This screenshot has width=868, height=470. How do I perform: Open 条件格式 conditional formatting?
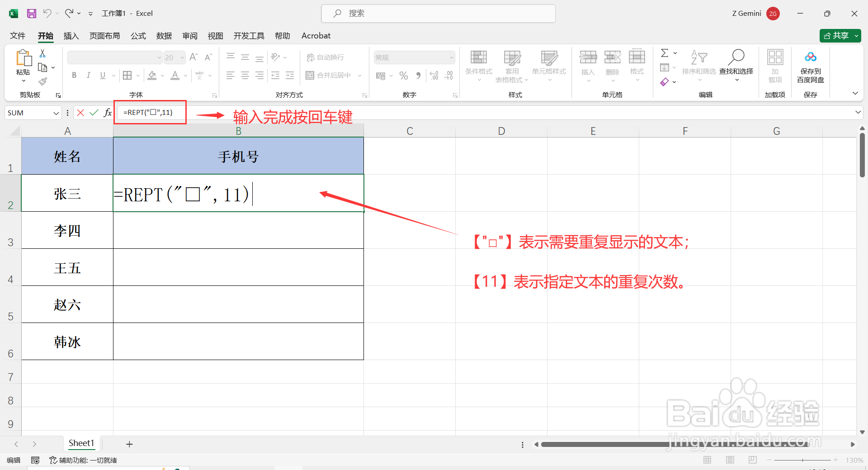478,66
